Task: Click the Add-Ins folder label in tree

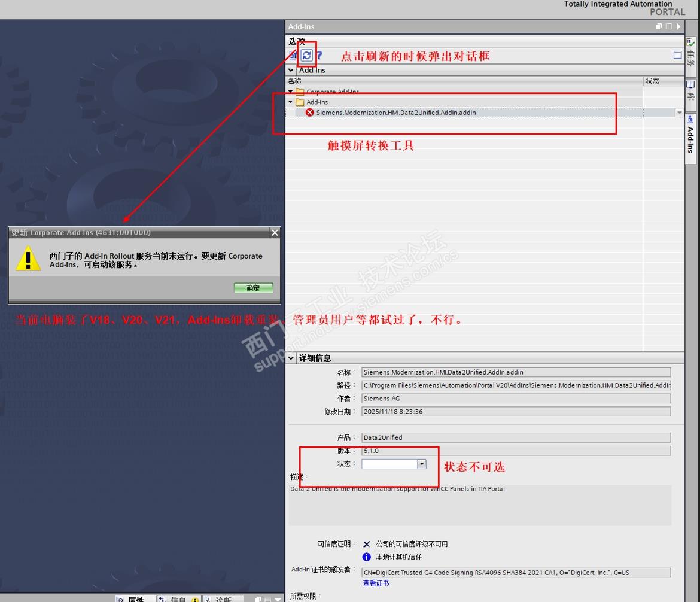Action: (x=317, y=102)
